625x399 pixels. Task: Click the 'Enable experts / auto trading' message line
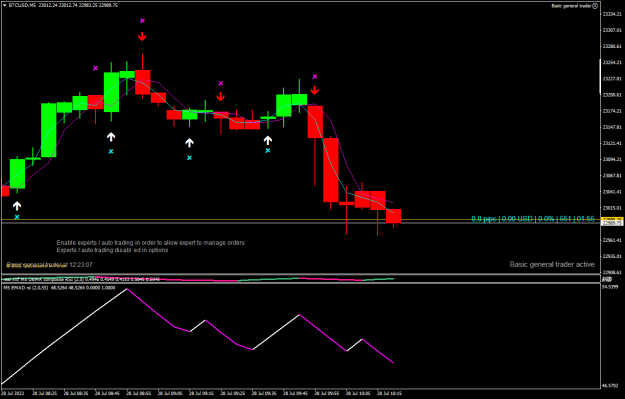click(151, 242)
